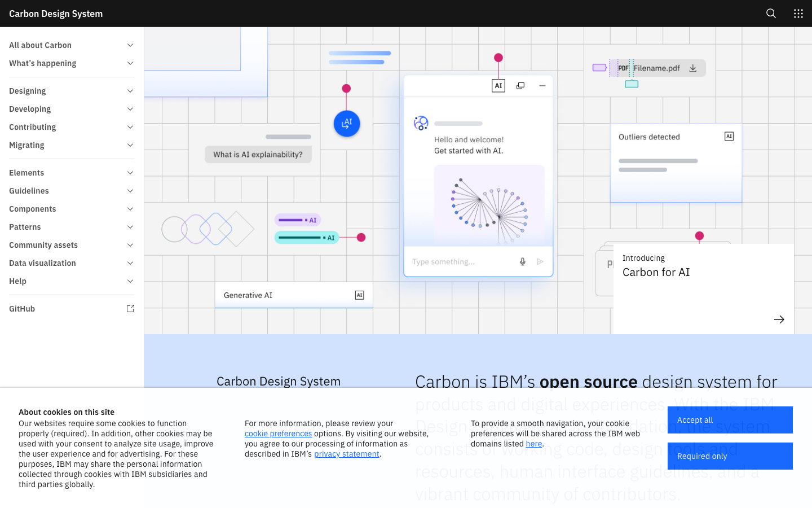The image size is (812, 508).
Task: Click the Outliers detected card title
Action: 649,137
